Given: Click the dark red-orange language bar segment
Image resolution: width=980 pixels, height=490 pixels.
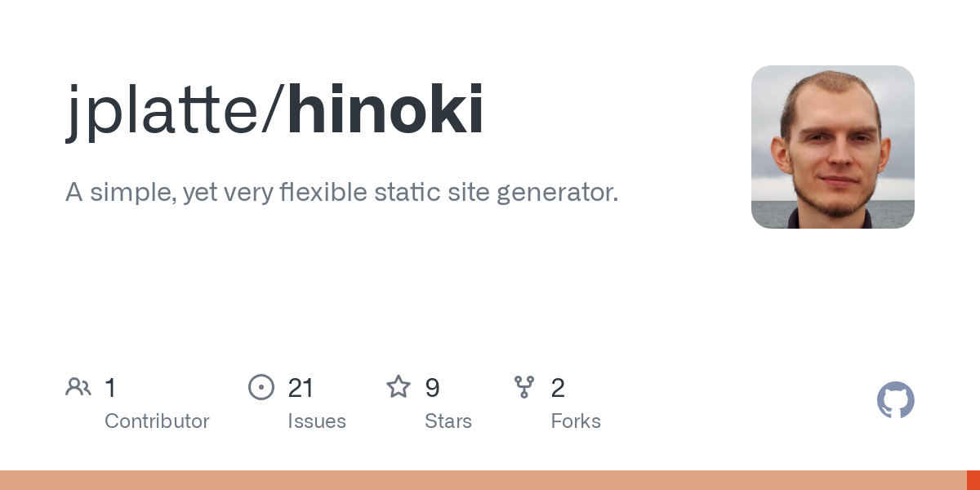Looking at the screenshot, I should click(x=973, y=480).
